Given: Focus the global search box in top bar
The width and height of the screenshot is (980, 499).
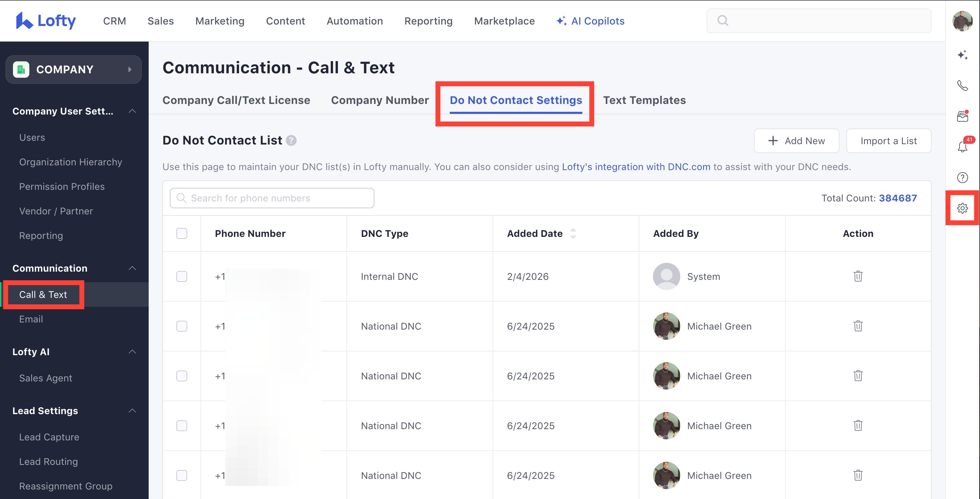Looking at the screenshot, I should click(819, 20).
